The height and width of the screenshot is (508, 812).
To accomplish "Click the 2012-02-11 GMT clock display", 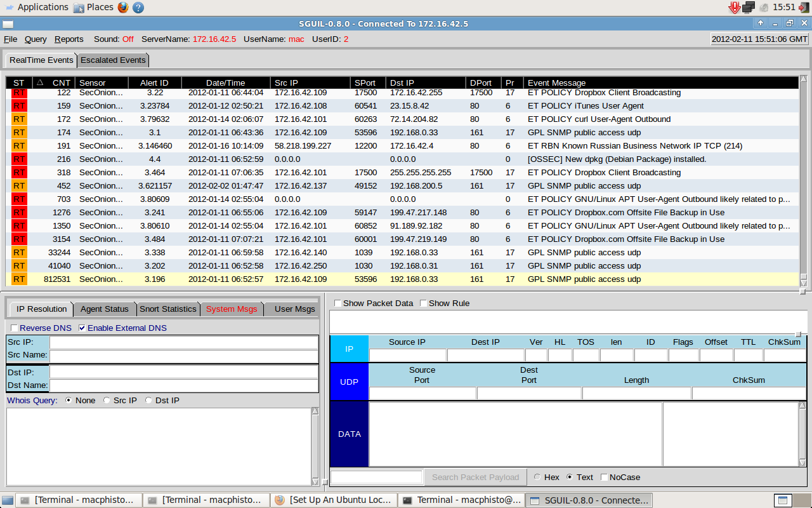I will (x=760, y=39).
